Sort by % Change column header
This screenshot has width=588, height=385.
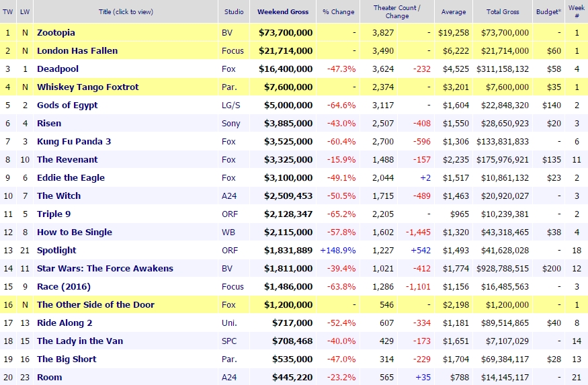(x=338, y=12)
